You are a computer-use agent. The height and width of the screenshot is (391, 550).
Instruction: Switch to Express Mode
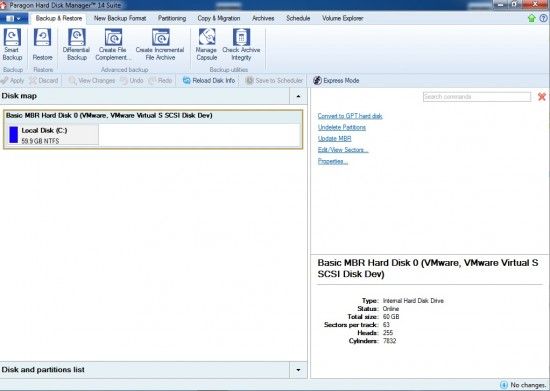pos(336,81)
